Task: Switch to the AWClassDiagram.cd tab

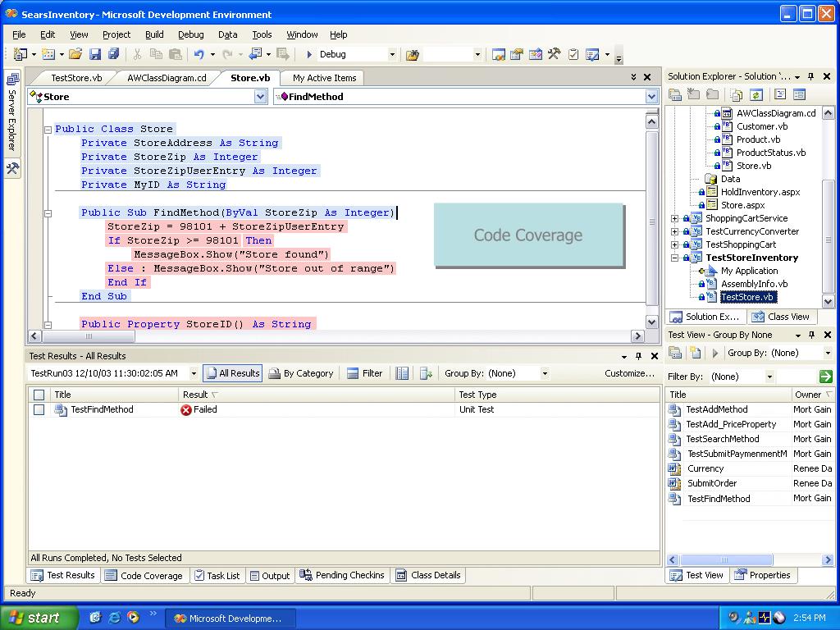Action: (167, 78)
